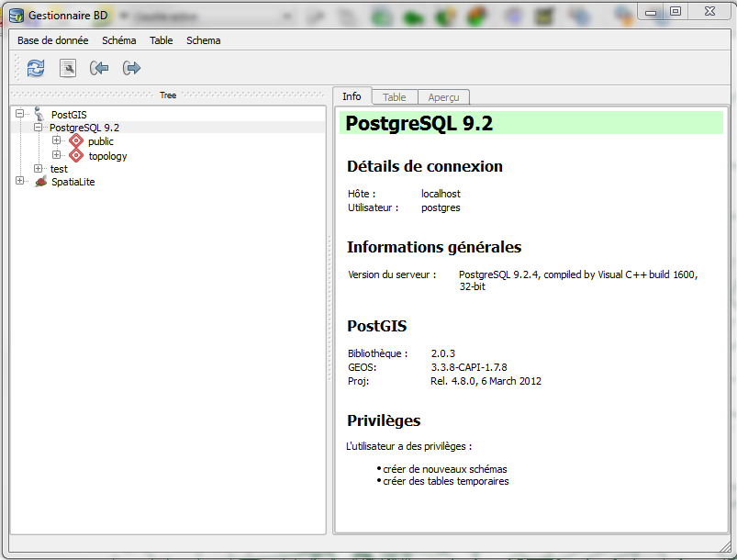The height and width of the screenshot is (560, 737).
Task: Click the splitter handle between the panels
Action: pos(329,310)
